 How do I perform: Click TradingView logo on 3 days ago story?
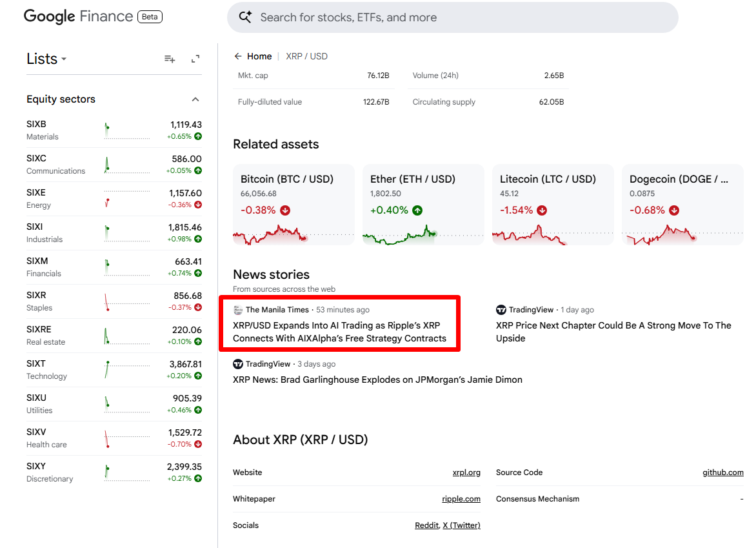(x=237, y=364)
